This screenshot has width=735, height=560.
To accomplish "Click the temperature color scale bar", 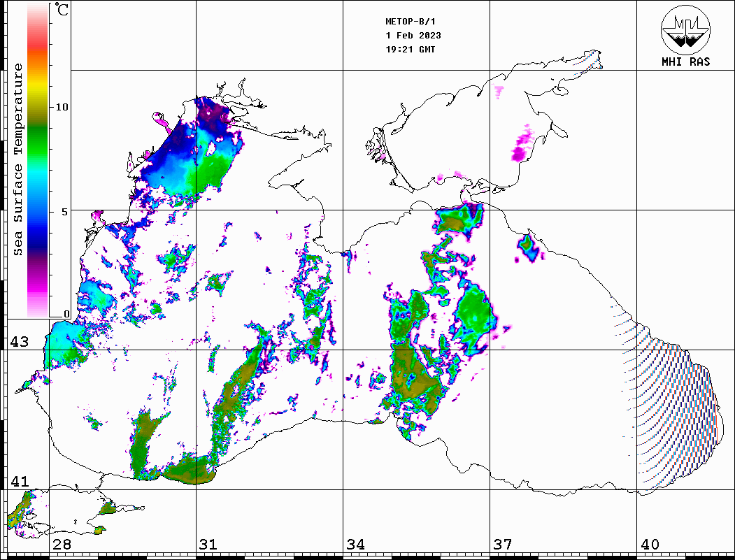I will pos(38,160).
